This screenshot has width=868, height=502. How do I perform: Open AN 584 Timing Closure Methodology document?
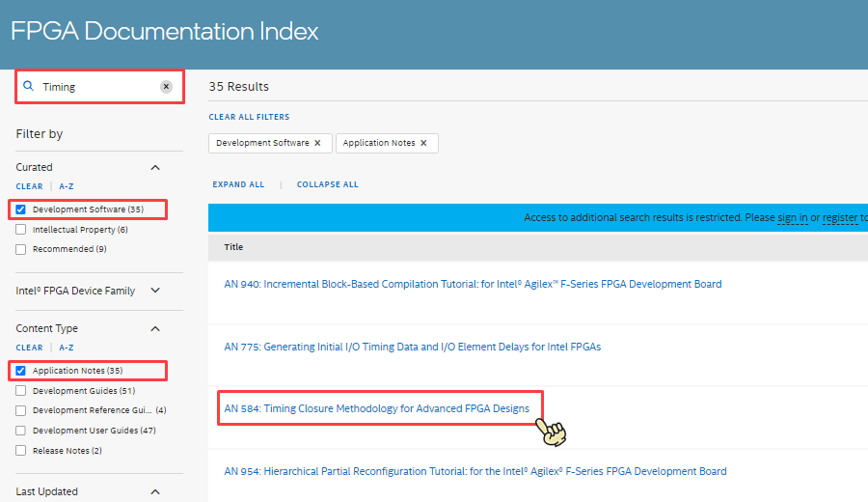pos(376,409)
